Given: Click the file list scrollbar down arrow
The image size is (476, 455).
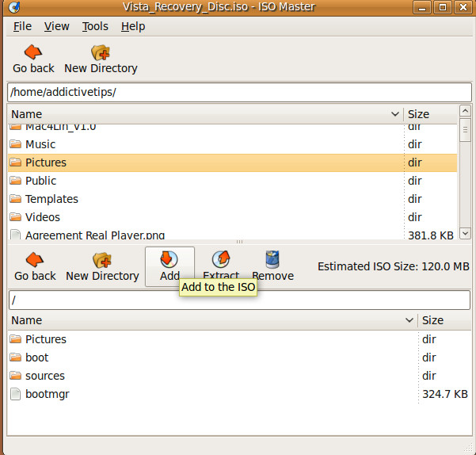Looking at the screenshot, I should [x=465, y=233].
